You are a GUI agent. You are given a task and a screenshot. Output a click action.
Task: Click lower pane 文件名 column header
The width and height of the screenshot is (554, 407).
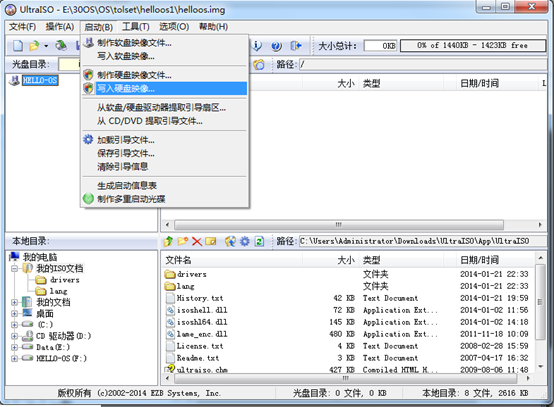coord(233,260)
